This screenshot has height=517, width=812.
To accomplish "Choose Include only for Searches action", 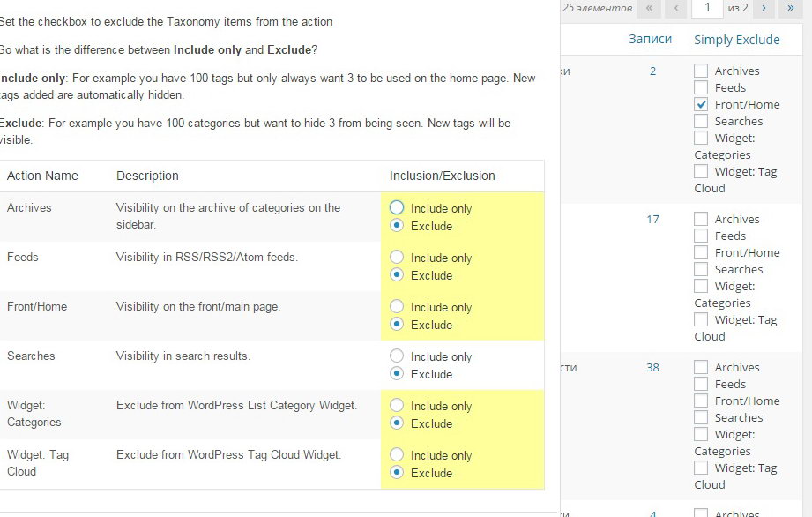I will 397,356.
